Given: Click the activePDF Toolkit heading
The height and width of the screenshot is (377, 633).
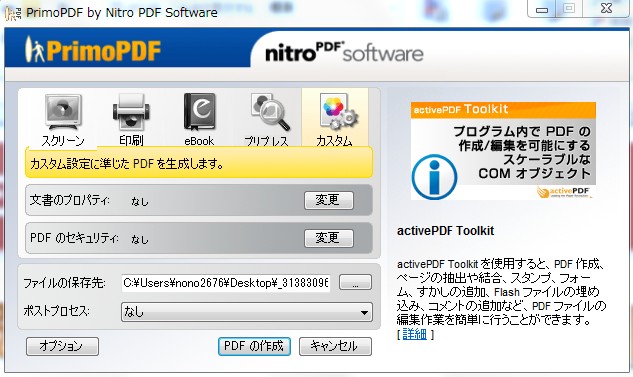Looking at the screenshot, I should click(445, 231).
